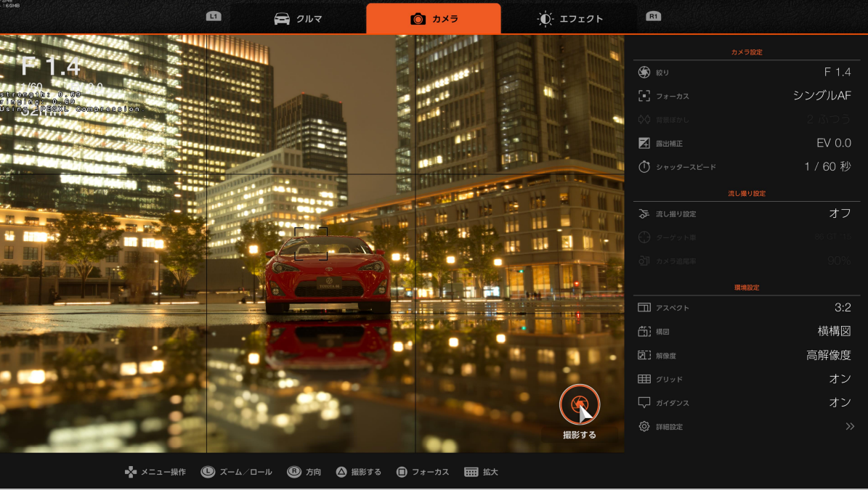This screenshot has height=490, width=868.
Task: Click the camera icon on カメラ tab
Action: tap(418, 19)
